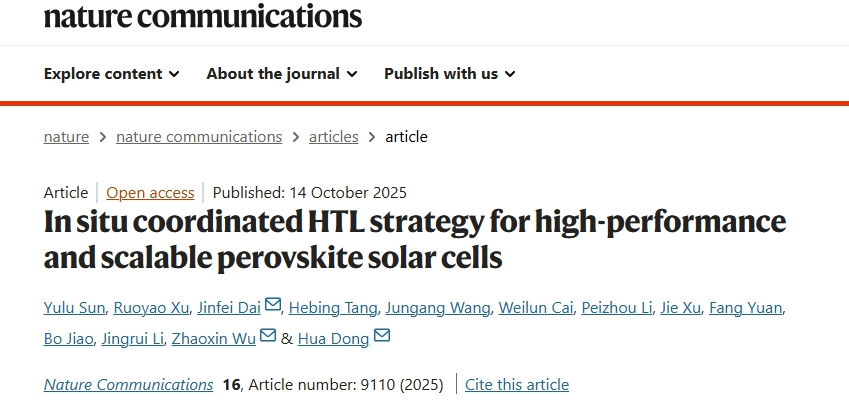
Task: Click the email icon next to Zhaoxin Wu
Action: coord(268,337)
